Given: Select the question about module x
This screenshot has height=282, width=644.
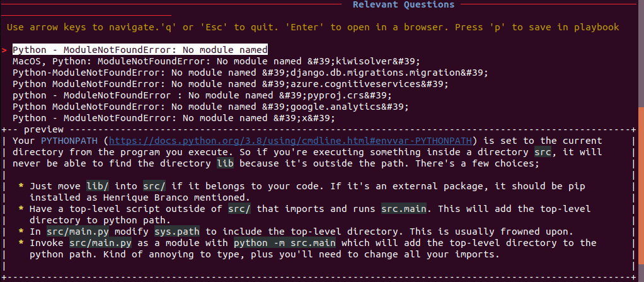Looking at the screenshot, I should coord(173,118).
